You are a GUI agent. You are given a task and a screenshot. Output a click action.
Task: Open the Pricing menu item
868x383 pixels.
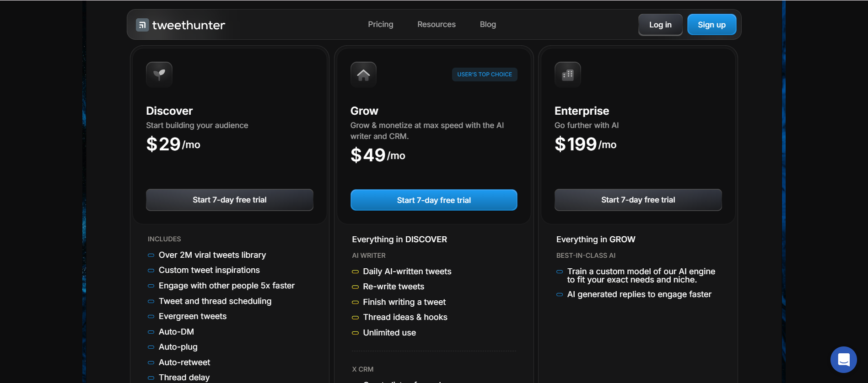pyautogui.click(x=380, y=24)
